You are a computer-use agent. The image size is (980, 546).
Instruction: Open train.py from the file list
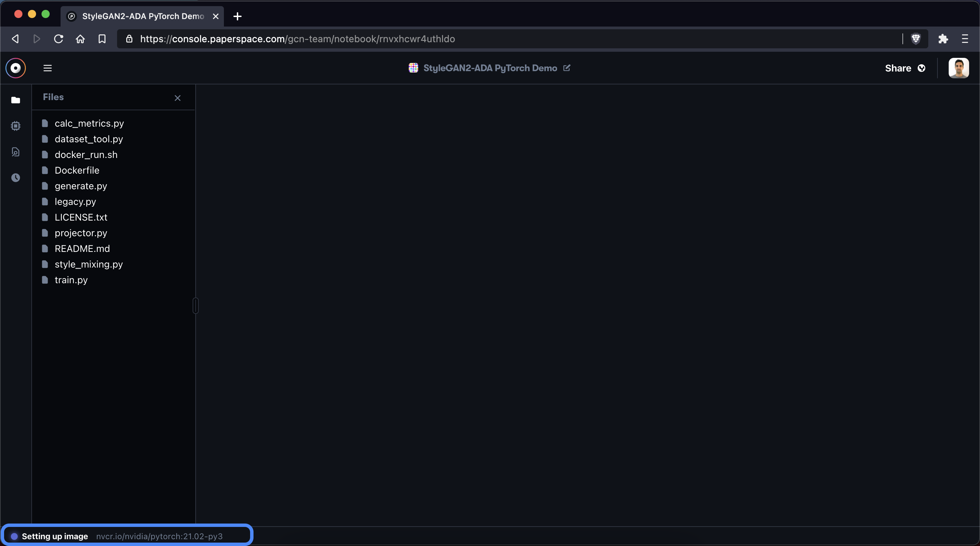71,280
